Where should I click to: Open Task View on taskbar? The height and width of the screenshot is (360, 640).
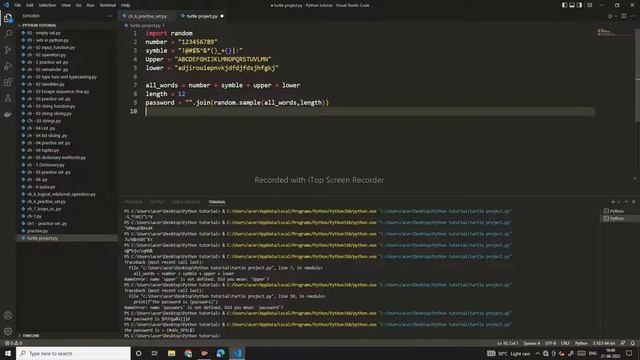[155, 353]
